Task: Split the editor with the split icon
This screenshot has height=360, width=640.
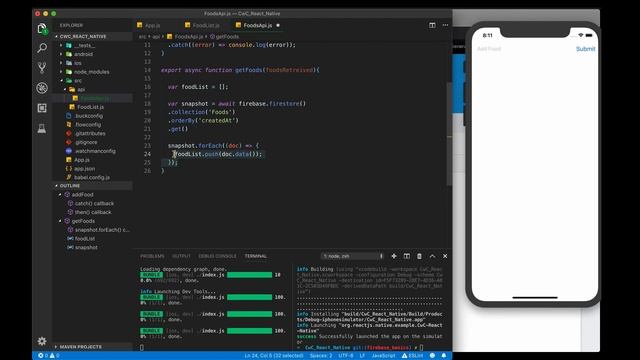Action: coord(432,25)
